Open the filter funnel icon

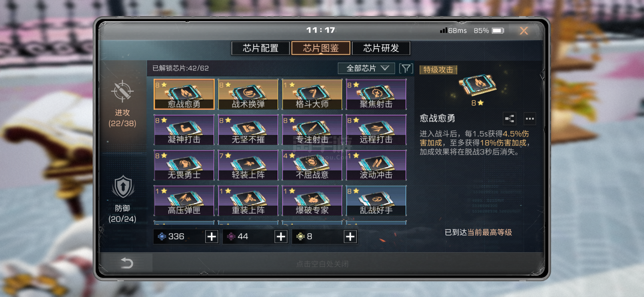[x=406, y=68]
